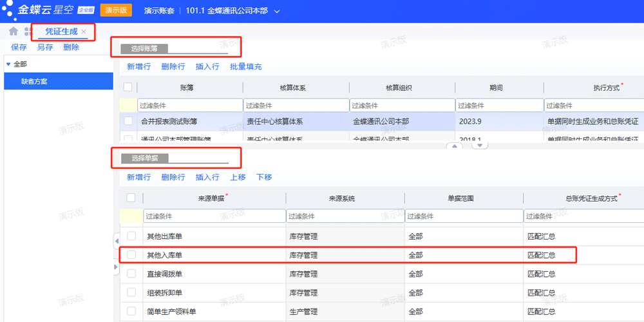Click 单据同时生成业务和总账凭证 in 合并报表测试账簿 row
The image size is (644, 322).
[x=593, y=121]
